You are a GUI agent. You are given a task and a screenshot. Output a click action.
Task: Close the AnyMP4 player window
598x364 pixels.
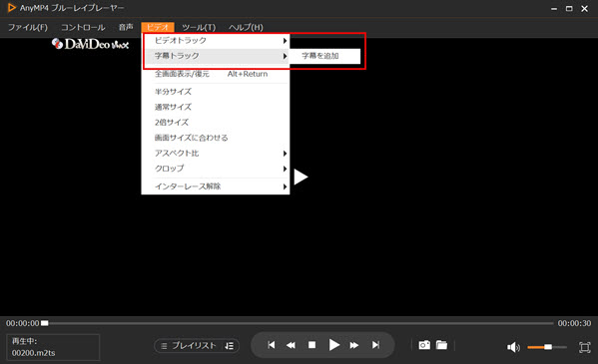click(584, 8)
